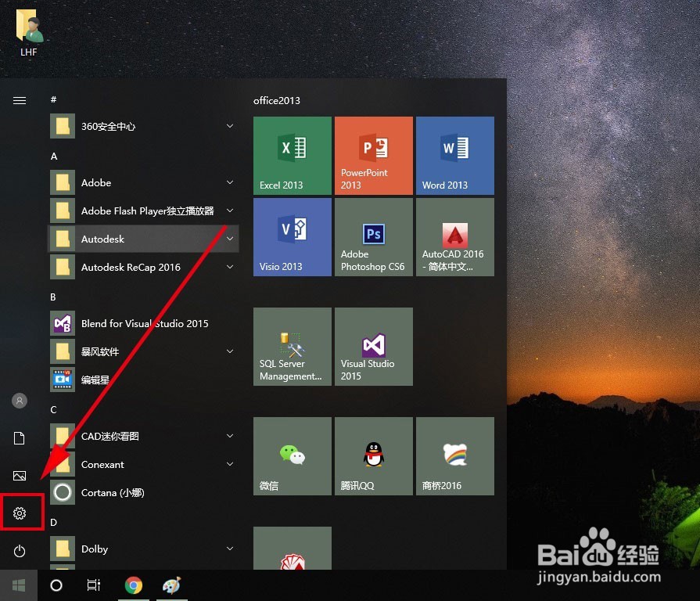
Task: Click the Power icon
Action: (x=20, y=551)
